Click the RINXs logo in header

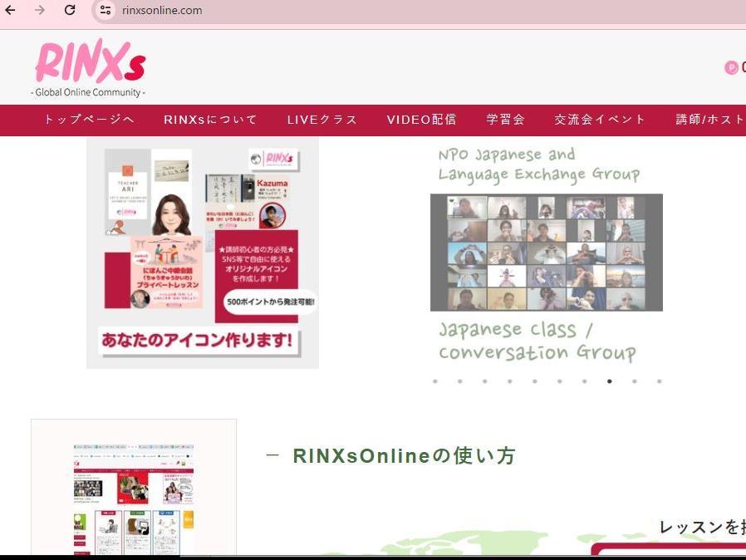coord(90,66)
